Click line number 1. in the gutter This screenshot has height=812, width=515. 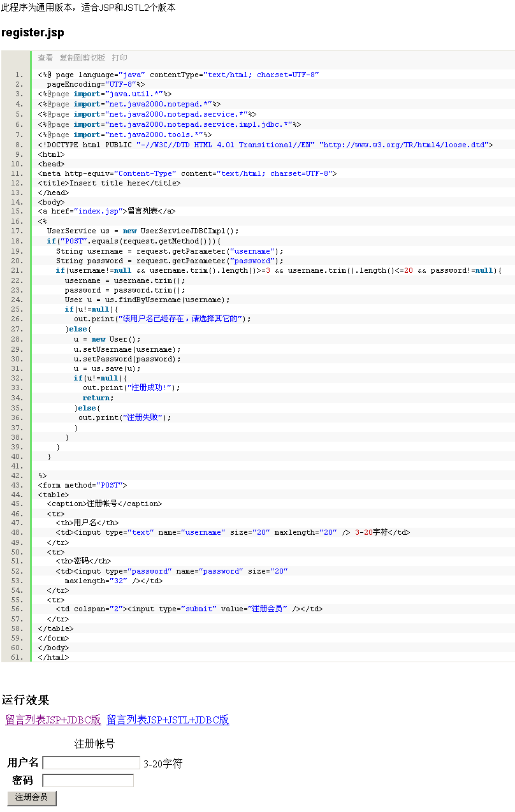point(20,75)
